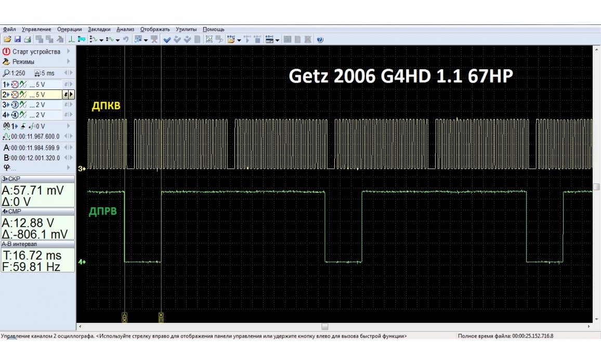Click the blue checkmark toolbar icon
Screen dimensions: 601x364
(167, 40)
